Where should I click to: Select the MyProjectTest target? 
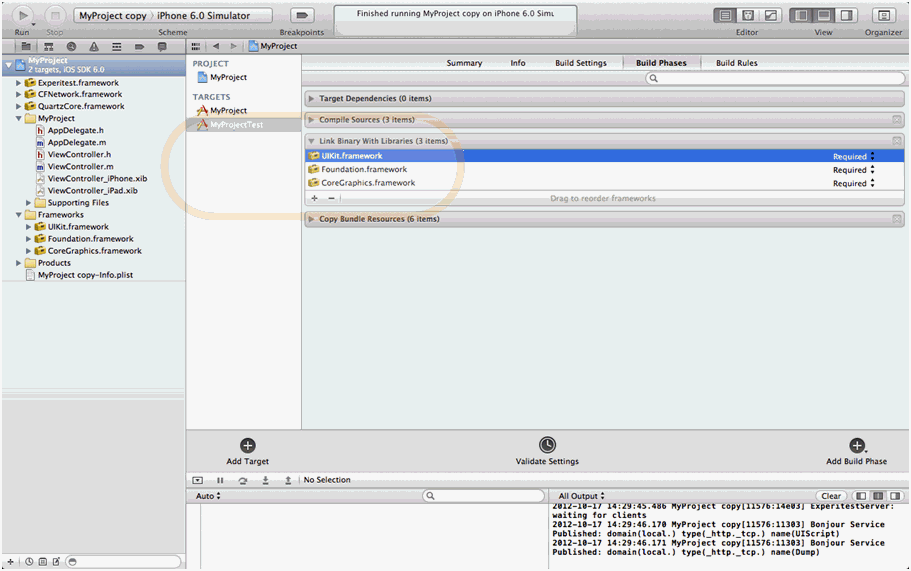click(x=236, y=125)
